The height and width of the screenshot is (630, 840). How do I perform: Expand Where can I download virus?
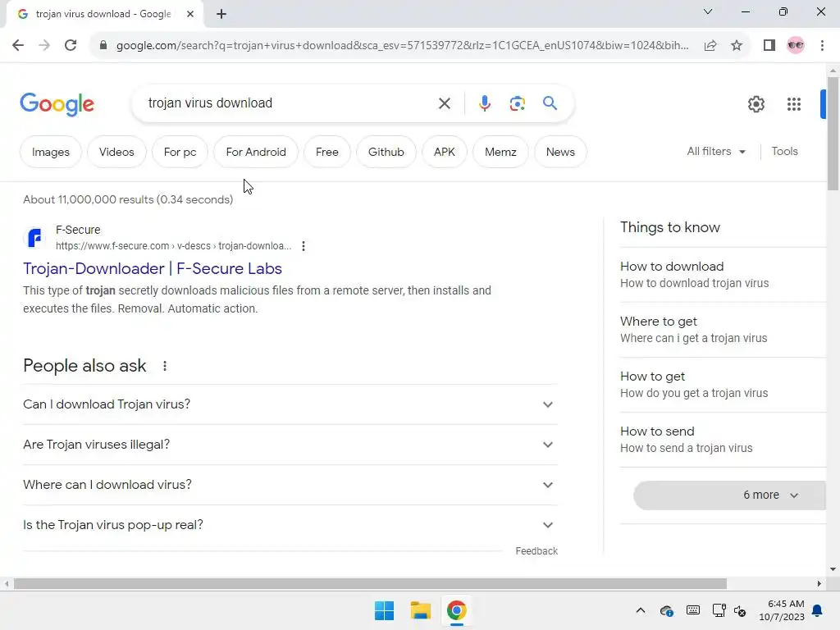click(x=290, y=485)
